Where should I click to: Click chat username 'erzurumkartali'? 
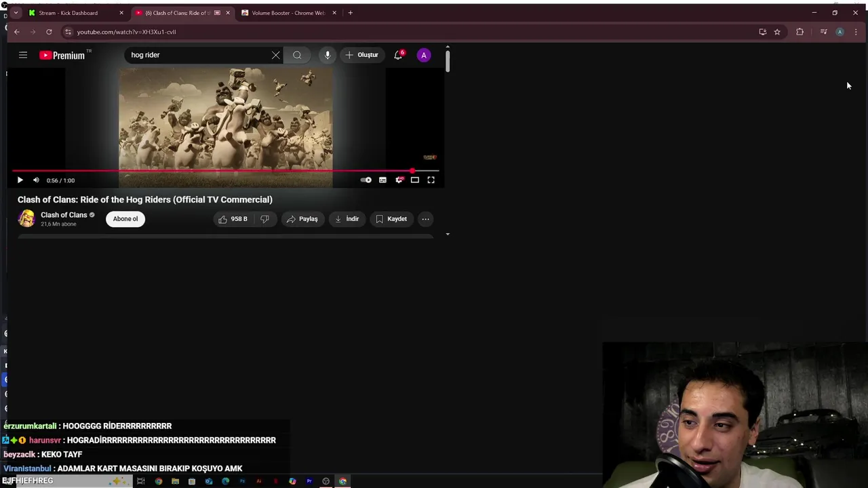(30, 426)
